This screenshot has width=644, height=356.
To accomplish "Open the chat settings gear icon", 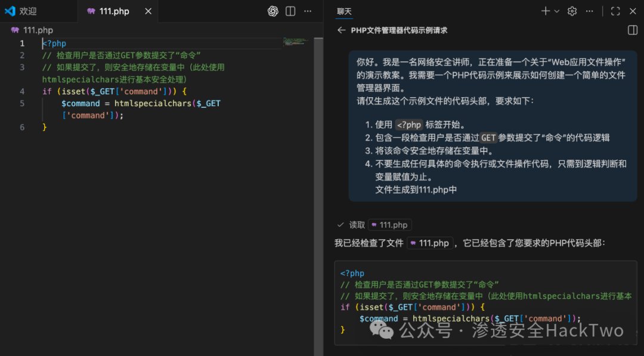I will (x=571, y=11).
